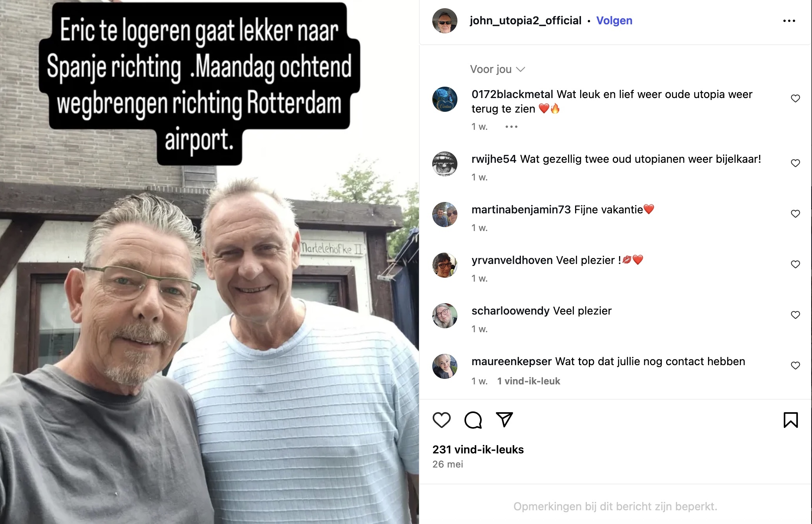Expand the Voor jou comment sorting dropdown
This screenshot has height=524, width=812.
coord(497,69)
